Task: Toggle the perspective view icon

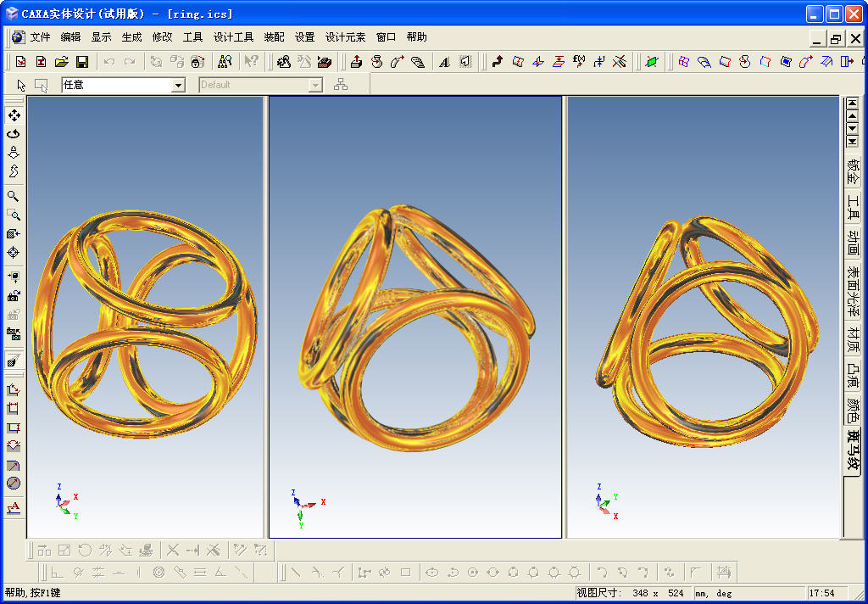Action: [14, 361]
